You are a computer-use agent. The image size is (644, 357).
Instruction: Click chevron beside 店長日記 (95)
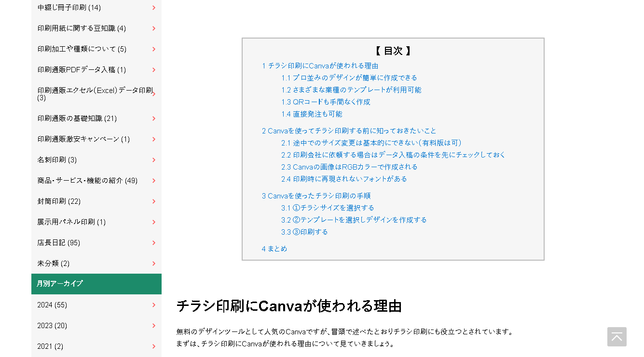coord(154,243)
